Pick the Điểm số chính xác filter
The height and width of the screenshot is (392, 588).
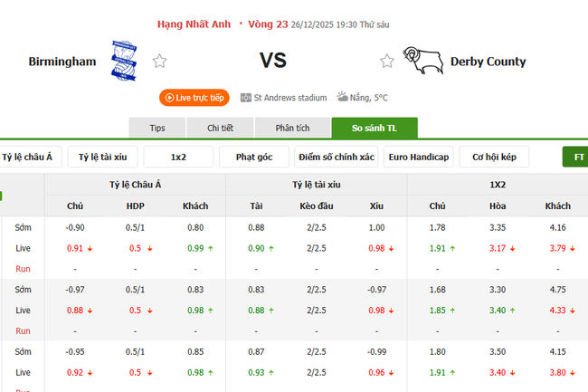(x=336, y=157)
